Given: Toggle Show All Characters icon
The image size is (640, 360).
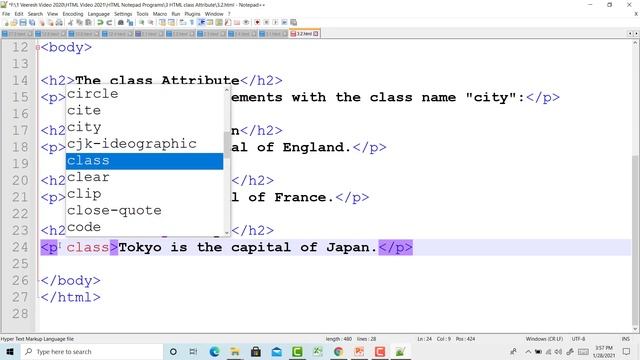Looking at the screenshot, I should pyautogui.click(x=191, y=22).
